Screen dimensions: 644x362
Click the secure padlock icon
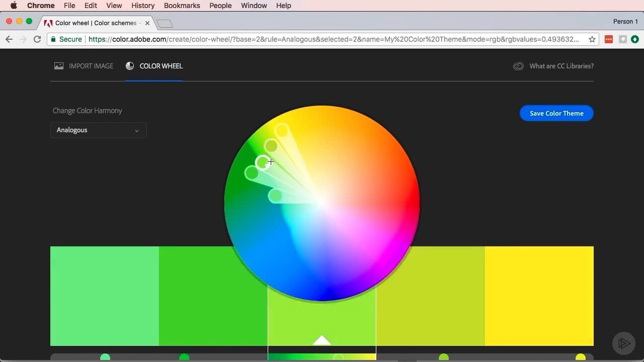[x=53, y=39]
